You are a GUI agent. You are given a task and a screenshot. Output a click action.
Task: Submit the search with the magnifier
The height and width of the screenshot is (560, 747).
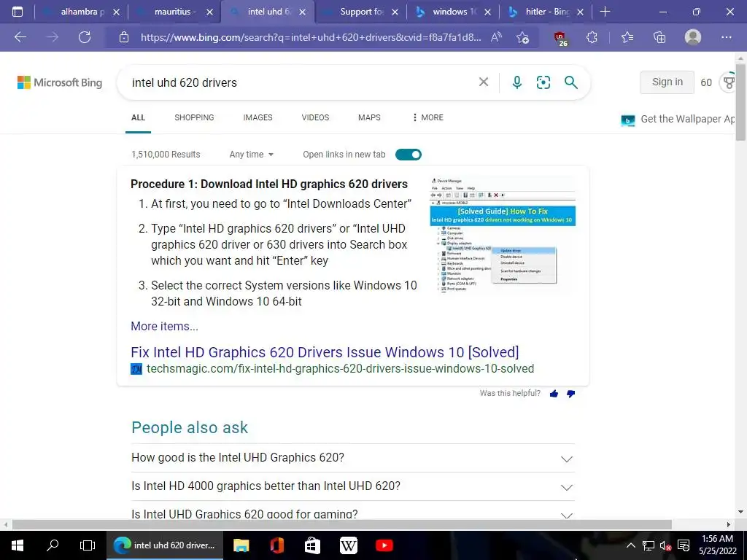[x=570, y=82]
